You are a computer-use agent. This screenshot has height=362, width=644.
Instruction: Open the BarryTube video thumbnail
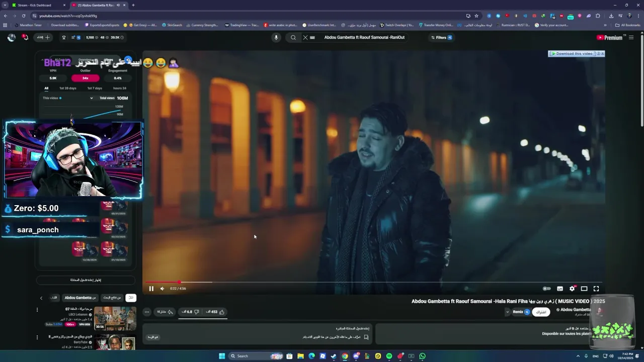click(x=115, y=342)
